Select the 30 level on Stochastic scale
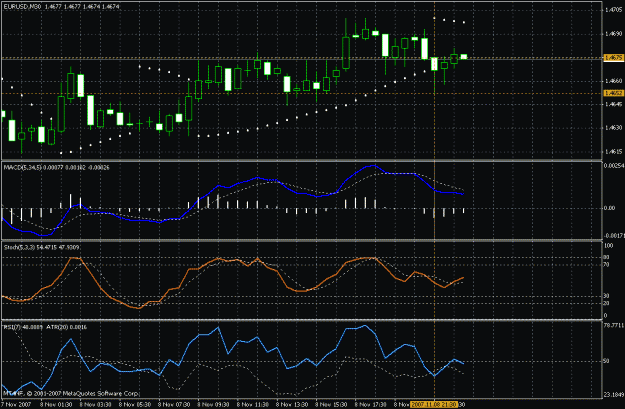This screenshot has height=409, width=625. [x=607, y=296]
